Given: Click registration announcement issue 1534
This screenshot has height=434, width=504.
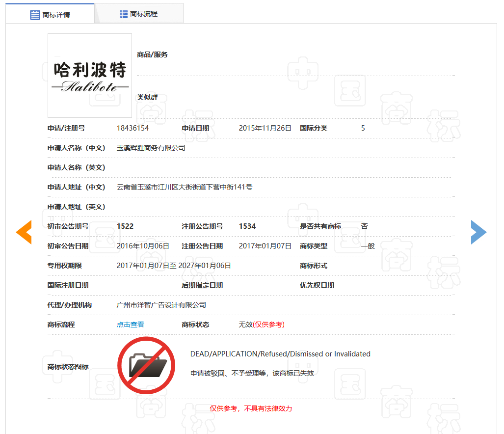Looking at the screenshot, I should (x=247, y=226).
